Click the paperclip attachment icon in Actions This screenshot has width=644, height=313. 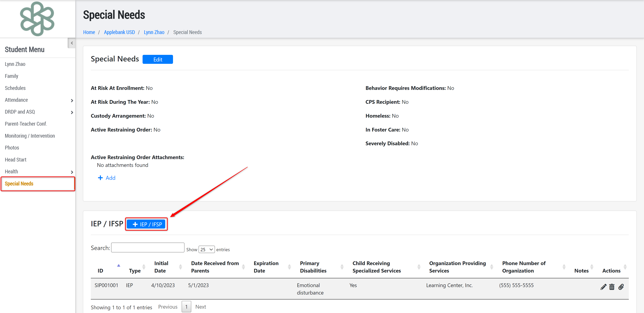[x=621, y=287]
